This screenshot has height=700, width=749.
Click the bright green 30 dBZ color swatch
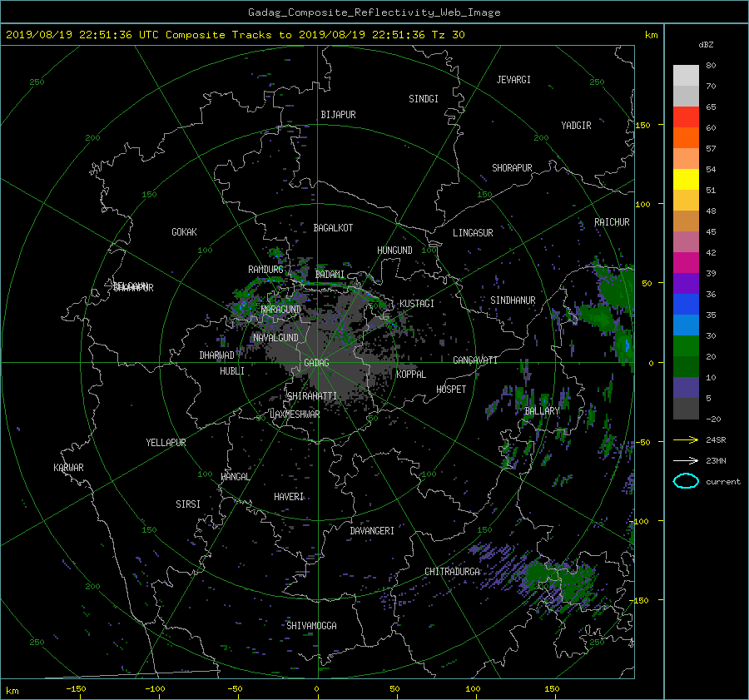(x=686, y=345)
